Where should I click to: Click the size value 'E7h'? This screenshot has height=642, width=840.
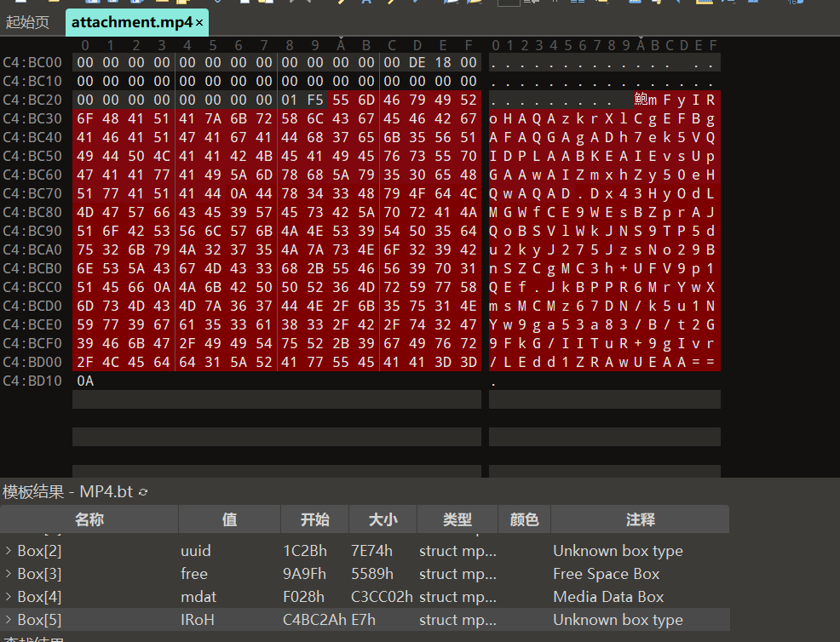[363, 620]
